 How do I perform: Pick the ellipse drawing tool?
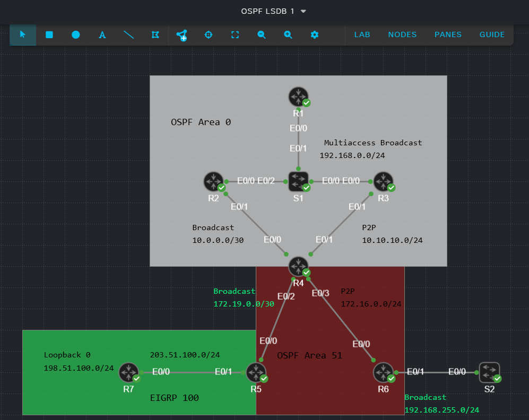coord(76,35)
